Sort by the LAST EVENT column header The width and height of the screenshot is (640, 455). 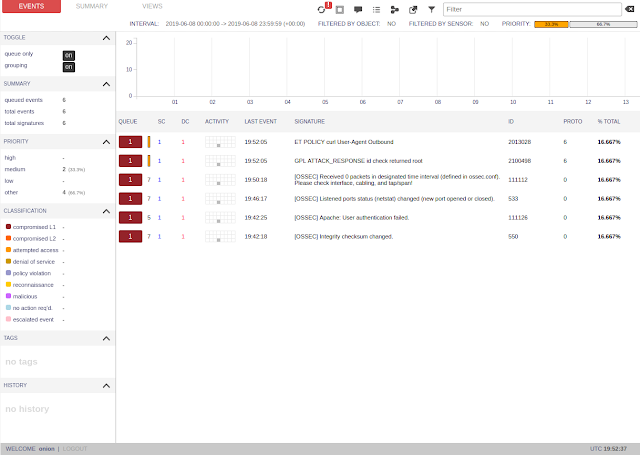point(260,122)
